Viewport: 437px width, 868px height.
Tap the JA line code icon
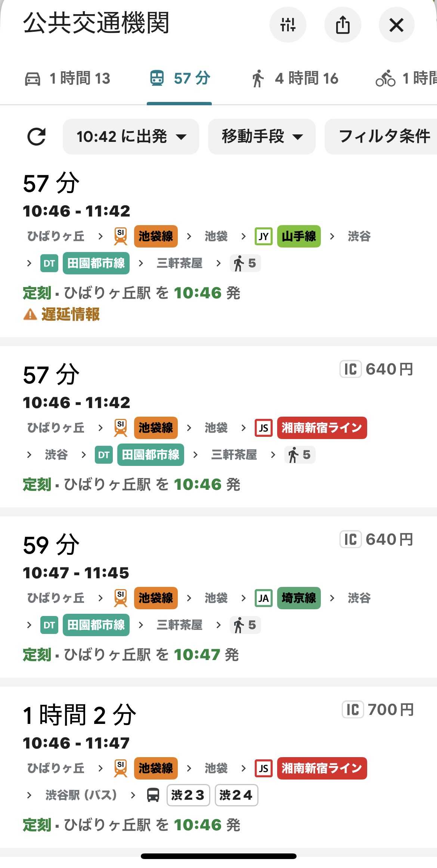[263, 598]
